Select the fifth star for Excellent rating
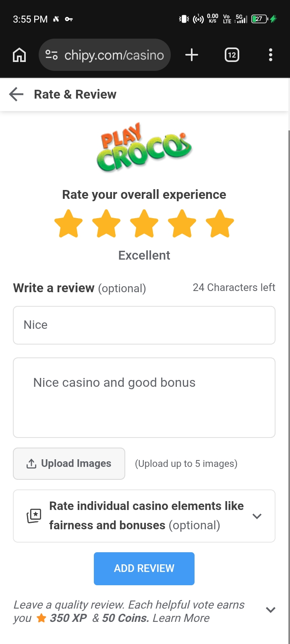This screenshot has height=644, width=290. 220,223
